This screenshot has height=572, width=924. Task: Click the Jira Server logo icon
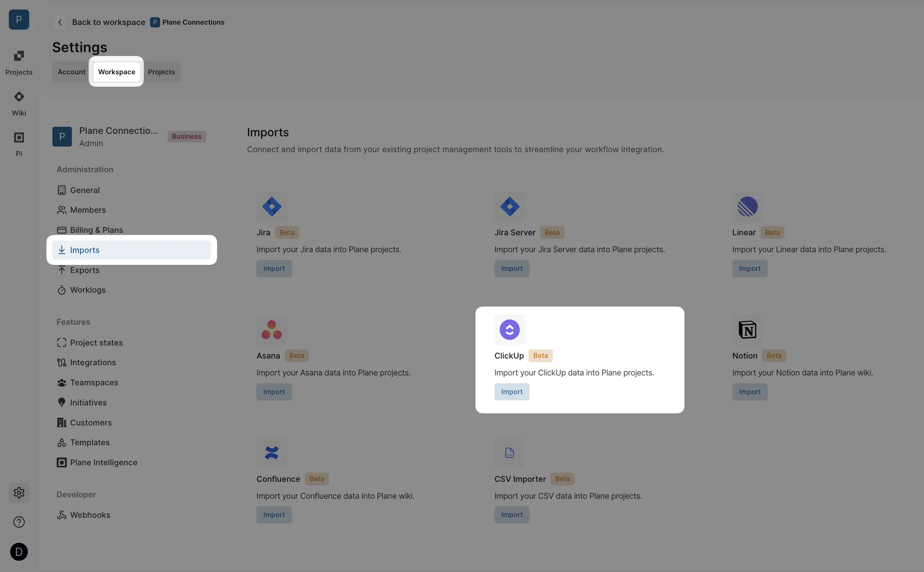[510, 206]
